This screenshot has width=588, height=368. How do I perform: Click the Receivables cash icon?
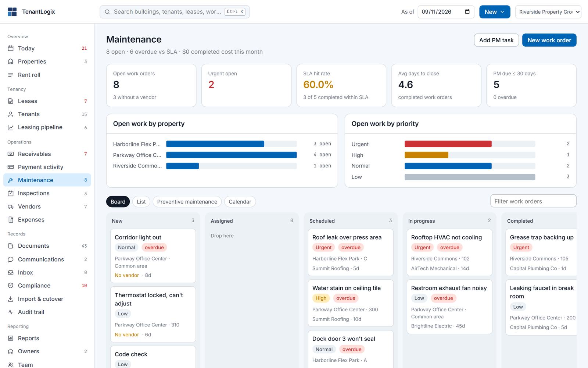[11, 154]
